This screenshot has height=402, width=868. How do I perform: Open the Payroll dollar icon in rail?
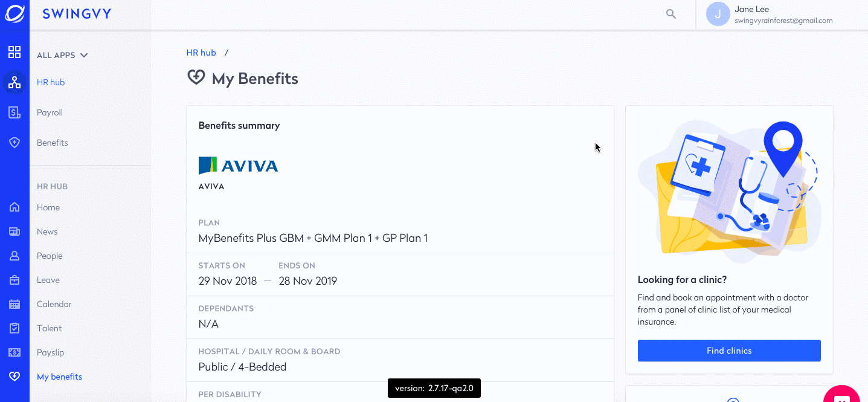tap(14, 112)
